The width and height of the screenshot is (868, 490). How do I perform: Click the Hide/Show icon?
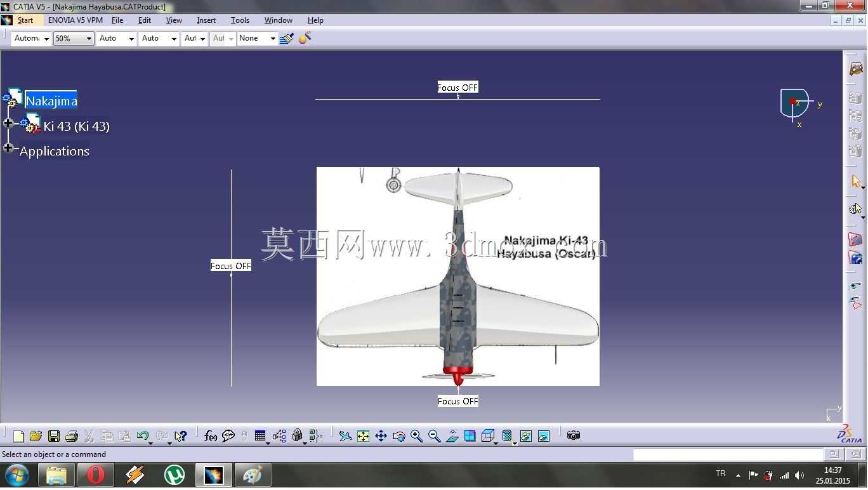[x=526, y=436]
